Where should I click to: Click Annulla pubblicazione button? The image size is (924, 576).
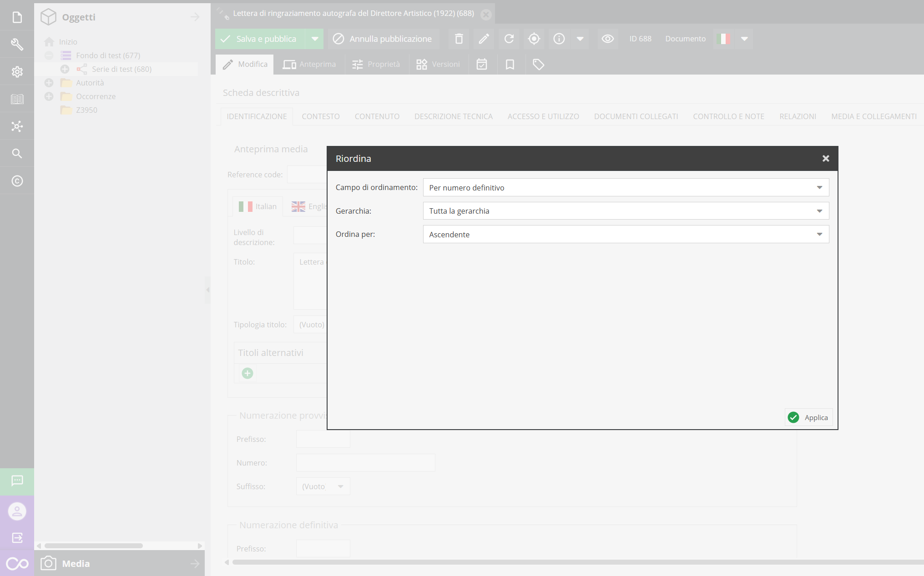pos(383,39)
